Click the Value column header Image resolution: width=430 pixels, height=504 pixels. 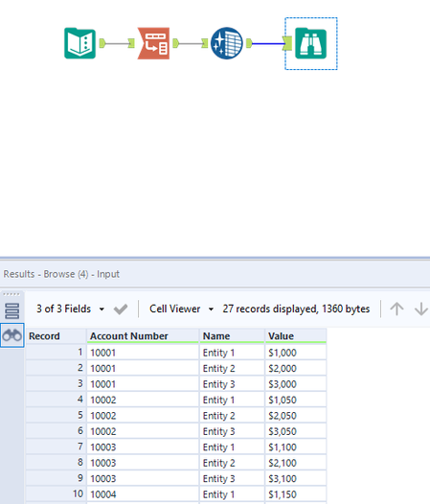[x=296, y=336]
